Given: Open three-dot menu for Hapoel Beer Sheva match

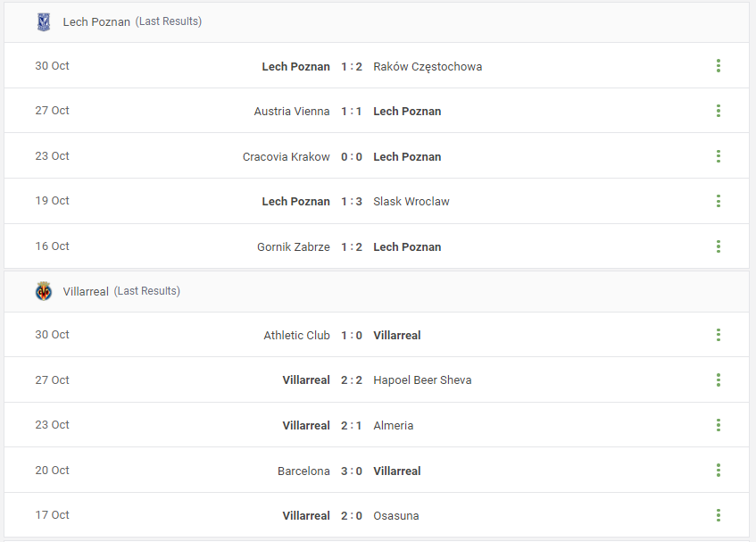Looking at the screenshot, I should (x=718, y=380).
